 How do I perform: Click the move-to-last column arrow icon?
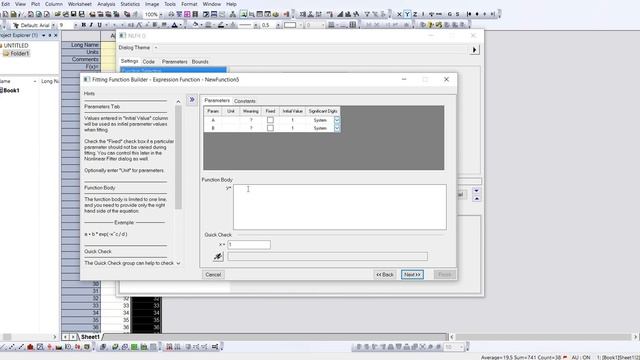[493, 14]
